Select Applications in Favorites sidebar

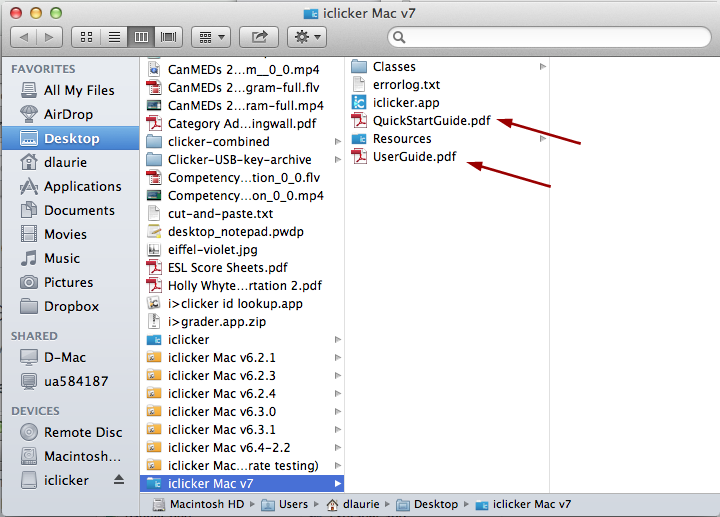click(82, 186)
